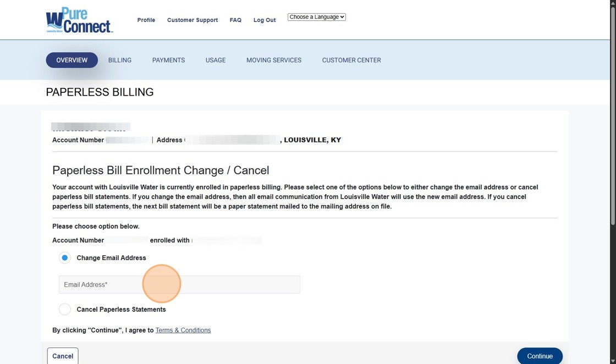Open the Profile page

tap(146, 20)
